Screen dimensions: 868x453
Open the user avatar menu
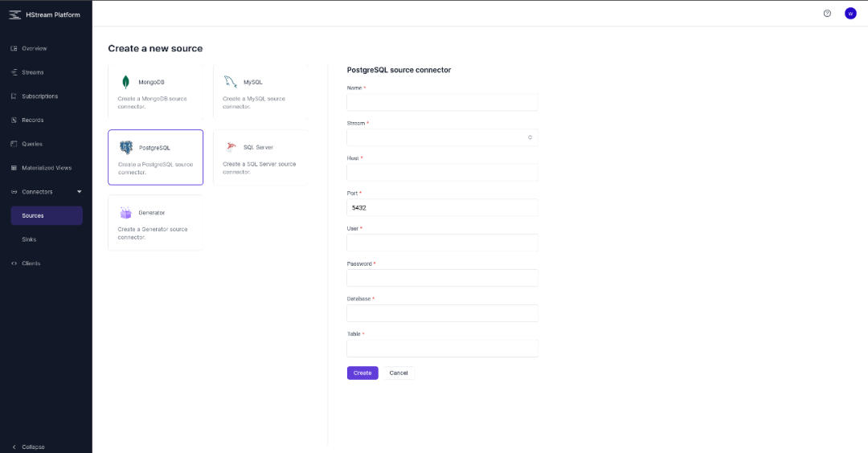(850, 14)
